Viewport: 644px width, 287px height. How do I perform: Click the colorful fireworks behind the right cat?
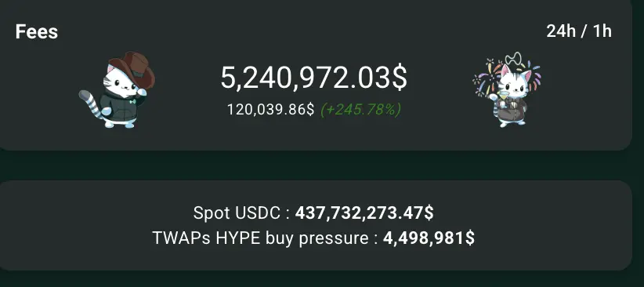(x=507, y=76)
